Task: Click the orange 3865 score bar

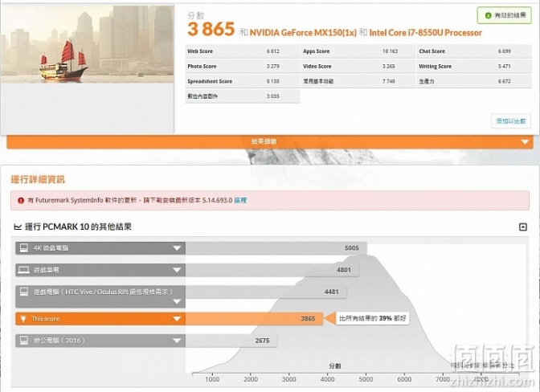Action: pyautogui.click(x=254, y=319)
